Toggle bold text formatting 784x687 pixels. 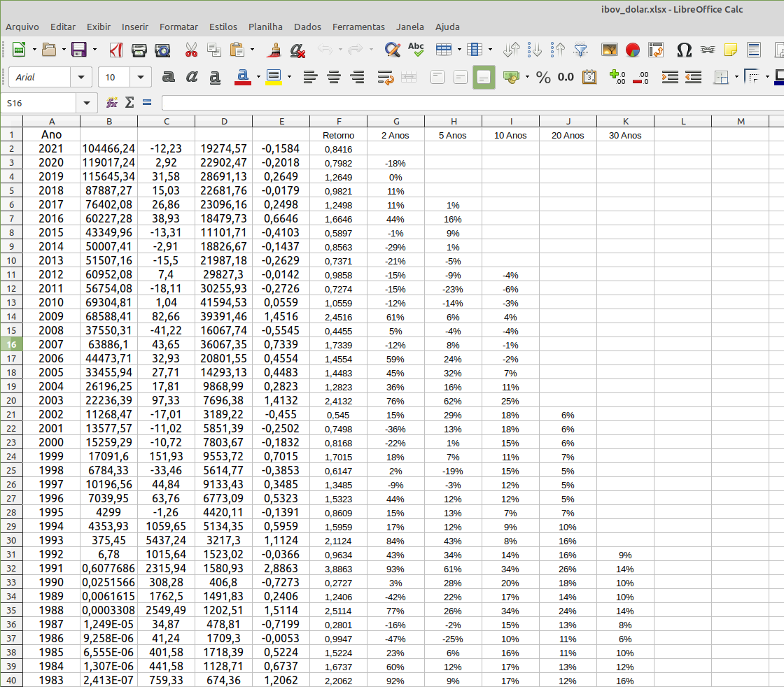168,77
